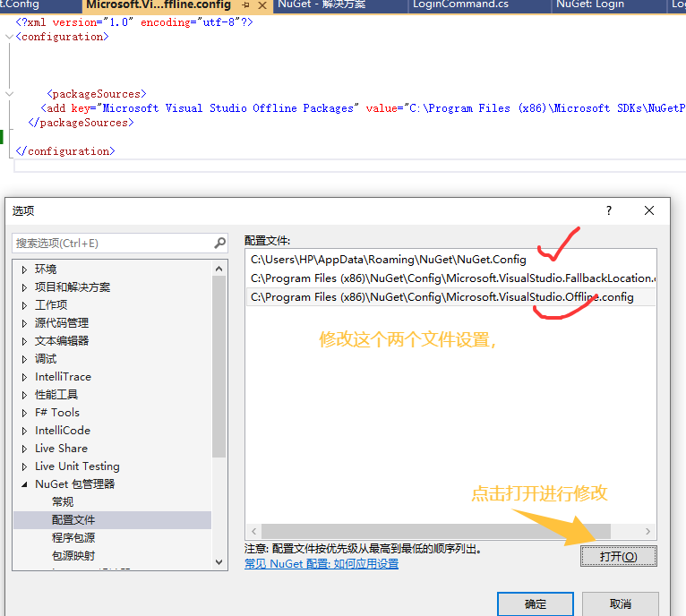Screen dimensions: 686x616
Task: Click the config list horizontal scrollbar thumb
Action: click(x=436, y=531)
